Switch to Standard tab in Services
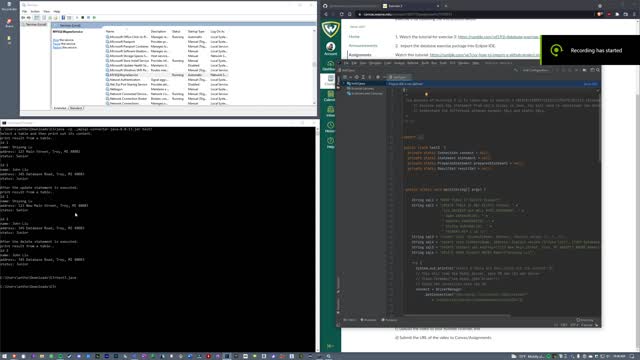The height and width of the screenshot is (360, 640). pyautogui.click(x=76, y=108)
